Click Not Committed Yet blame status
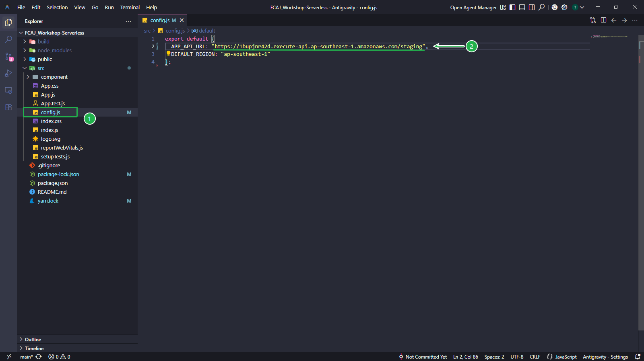Viewport: 644px width, 361px height. (423, 357)
